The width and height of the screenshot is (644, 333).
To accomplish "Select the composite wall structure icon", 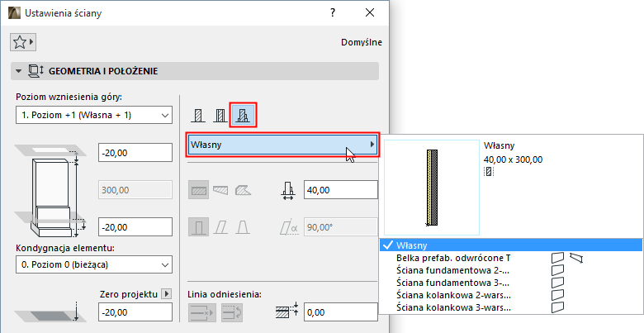I will click(220, 116).
